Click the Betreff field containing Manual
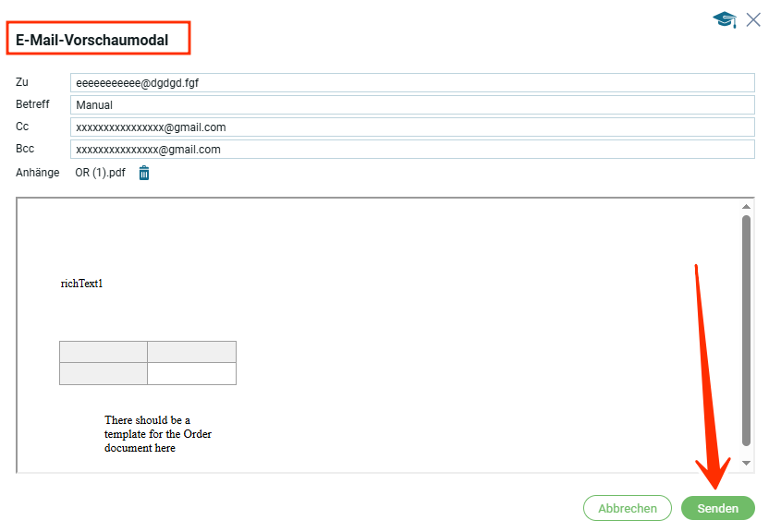This screenshot has height=532, width=769. point(412,105)
